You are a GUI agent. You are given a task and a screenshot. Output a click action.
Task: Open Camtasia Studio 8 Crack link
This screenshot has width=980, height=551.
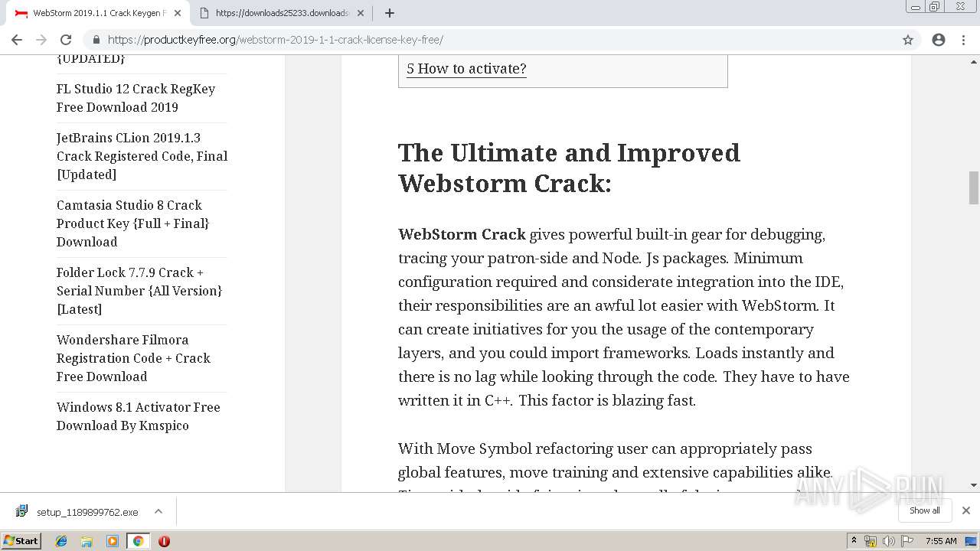click(x=132, y=223)
